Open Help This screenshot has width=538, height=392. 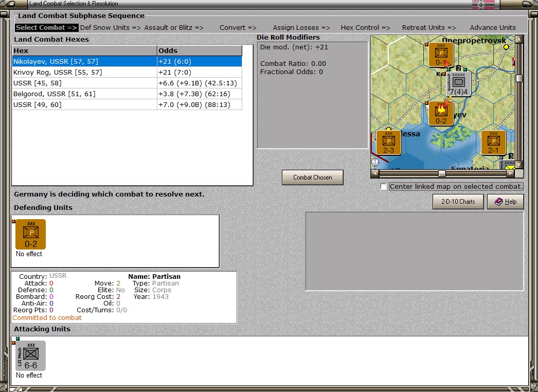click(506, 202)
